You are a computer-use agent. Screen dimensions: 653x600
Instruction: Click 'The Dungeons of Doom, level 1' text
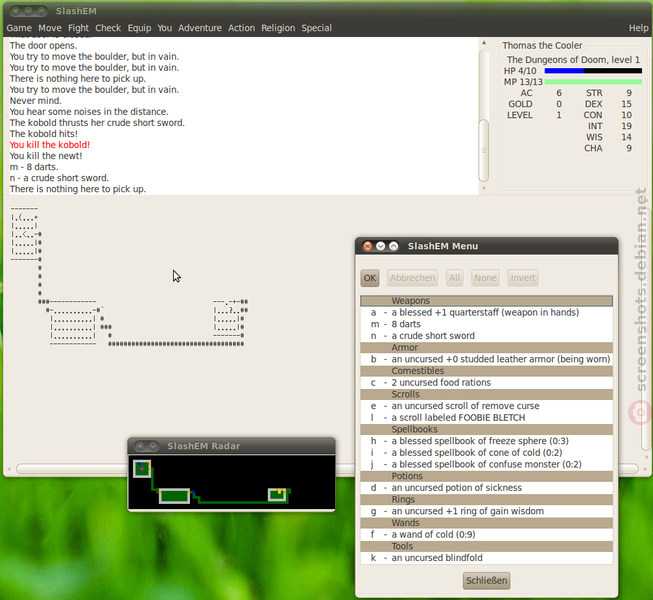tap(573, 60)
